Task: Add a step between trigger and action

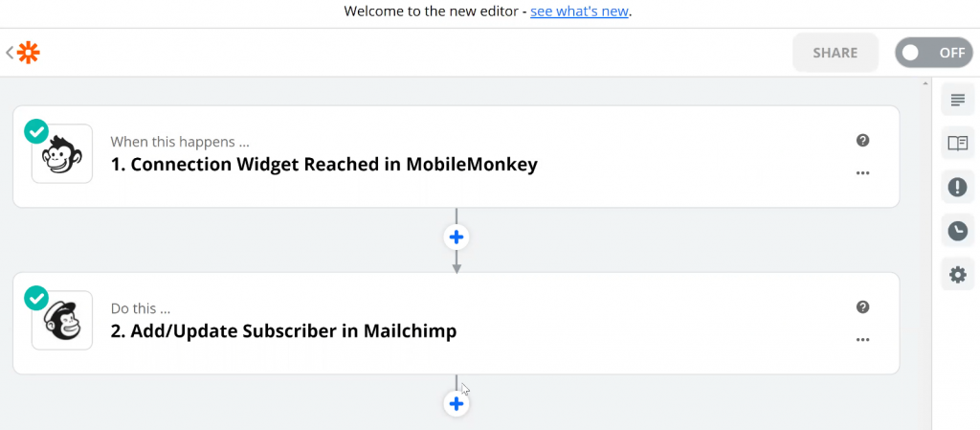Action: [x=457, y=238]
